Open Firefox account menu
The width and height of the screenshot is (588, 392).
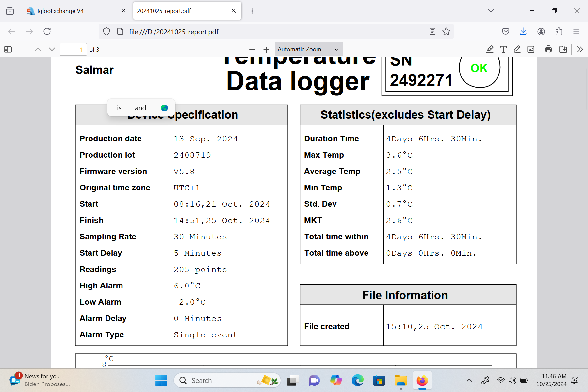[x=541, y=31]
